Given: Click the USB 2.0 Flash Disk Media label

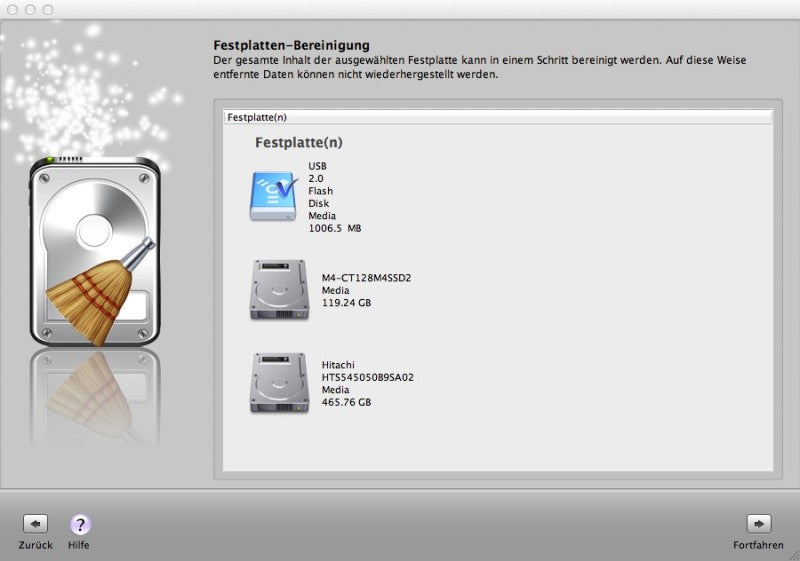Looking at the screenshot, I should [321, 191].
